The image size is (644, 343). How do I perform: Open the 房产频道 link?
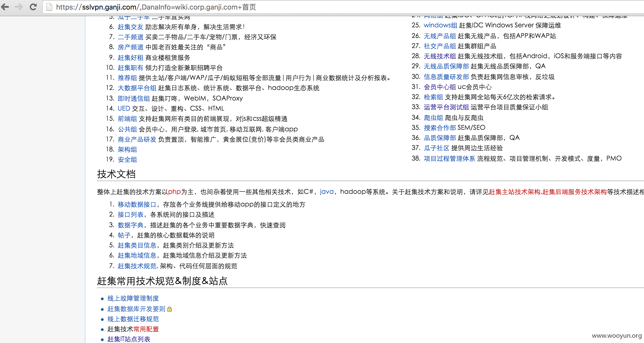pos(130,47)
